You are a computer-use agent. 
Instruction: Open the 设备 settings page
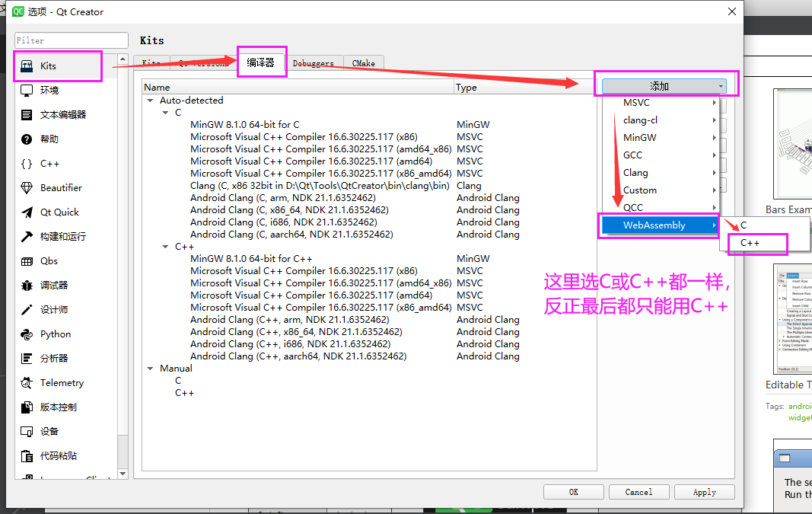tap(49, 431)
